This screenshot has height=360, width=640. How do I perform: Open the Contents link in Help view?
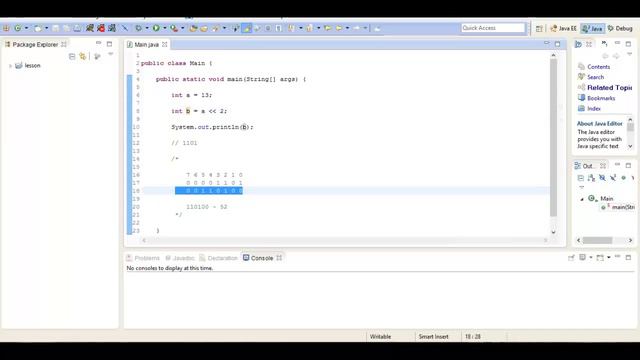(x=598, y=67)
